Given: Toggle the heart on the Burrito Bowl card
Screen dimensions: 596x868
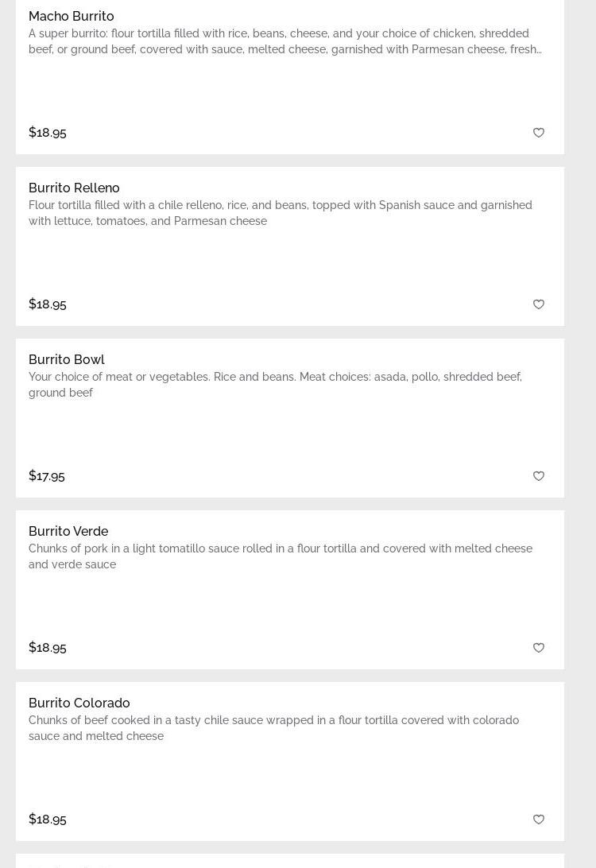Looking at the screenshot, I should (539, 476).
